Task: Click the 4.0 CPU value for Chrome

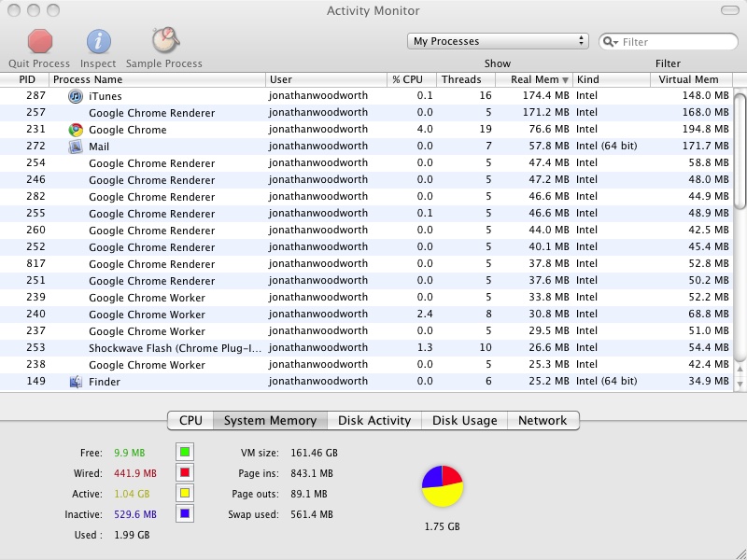Action: click(425, 129)
